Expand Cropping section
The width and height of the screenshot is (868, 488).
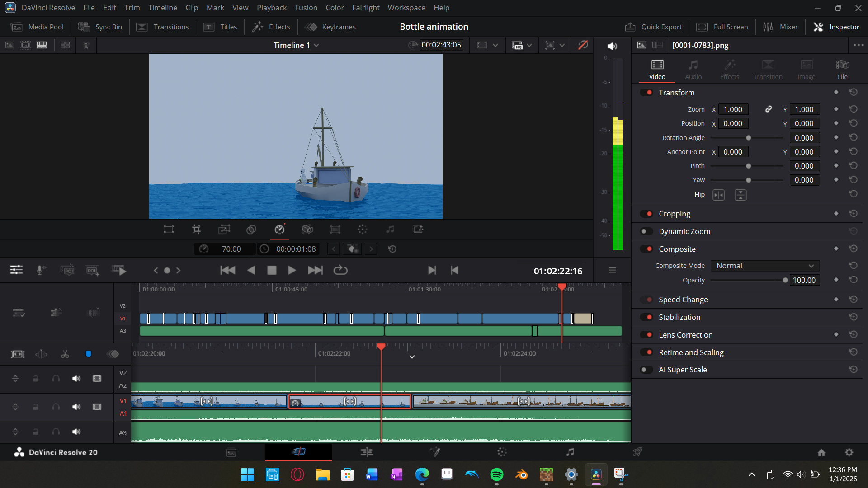(674, 214)
